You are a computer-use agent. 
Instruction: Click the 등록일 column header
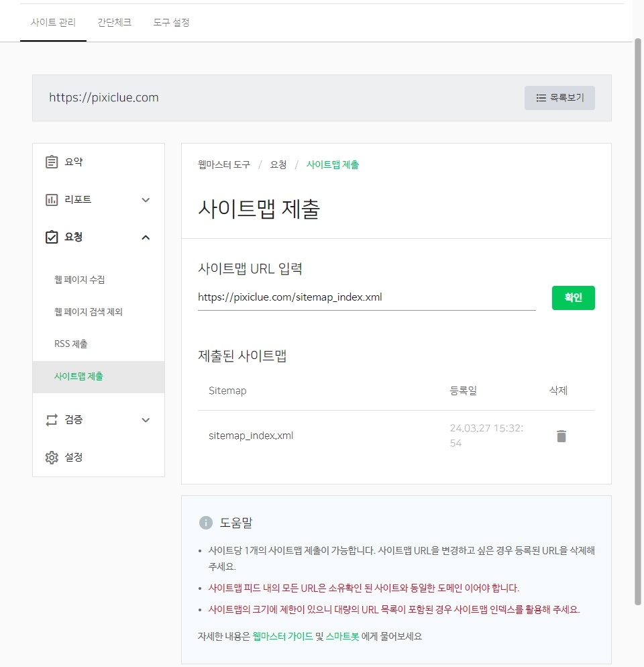point(464,391)
